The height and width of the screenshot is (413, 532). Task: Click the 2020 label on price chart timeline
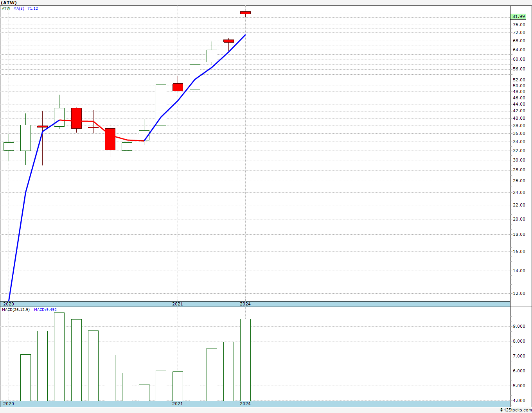click(x=9, y=304)
